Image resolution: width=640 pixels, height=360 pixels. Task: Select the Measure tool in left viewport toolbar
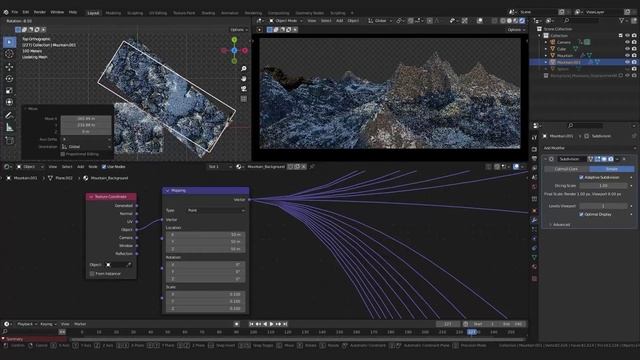pyautogui.click(x=9, y=128)
